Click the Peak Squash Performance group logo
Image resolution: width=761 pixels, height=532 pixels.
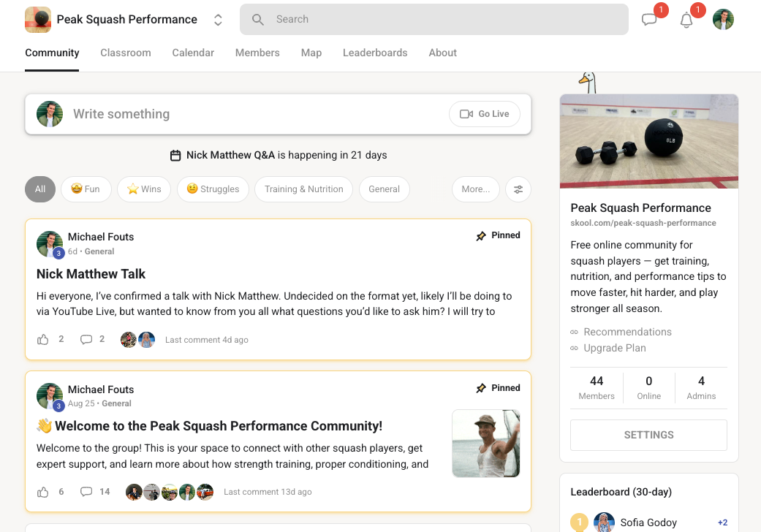tap(38, 20)
